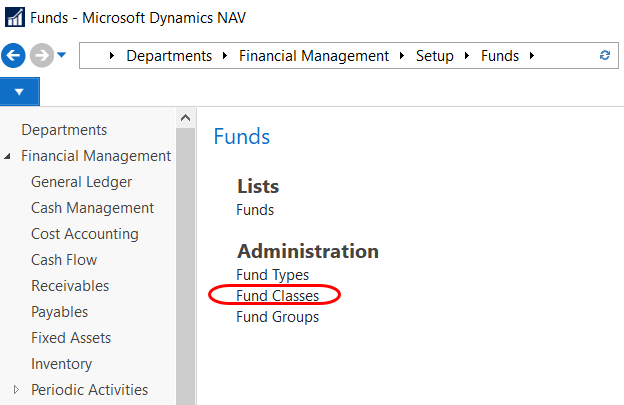Click the refresh icon in address bar

pos(604,56)
